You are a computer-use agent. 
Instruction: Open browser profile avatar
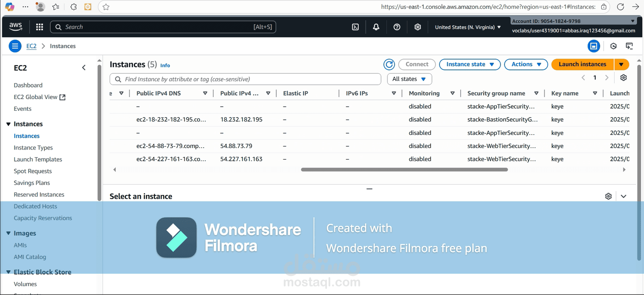(x=40, y=7)
